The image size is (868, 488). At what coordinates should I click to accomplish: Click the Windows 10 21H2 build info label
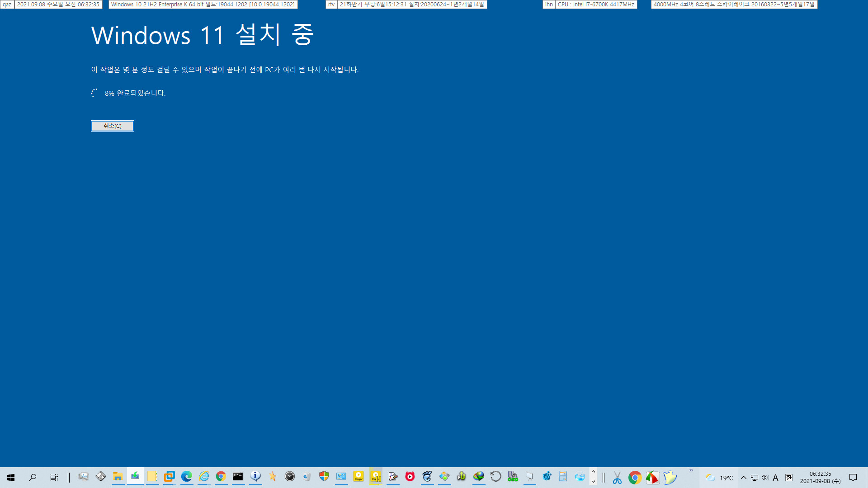pyautogui.click(x=203, y=5)
